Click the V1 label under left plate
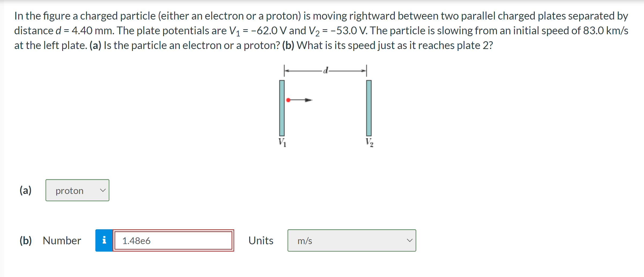644x277 pixels. pos(282,141)
